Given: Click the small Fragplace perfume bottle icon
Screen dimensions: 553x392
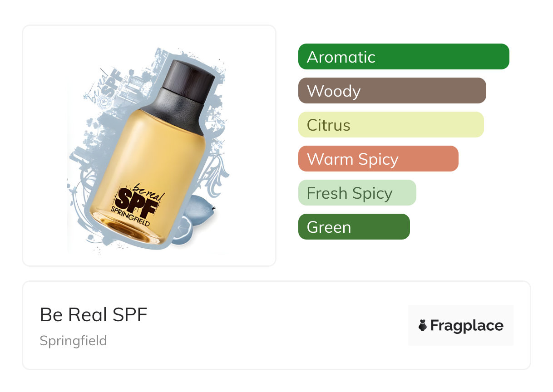Looking at the screenshot, I should coord(423,325).
